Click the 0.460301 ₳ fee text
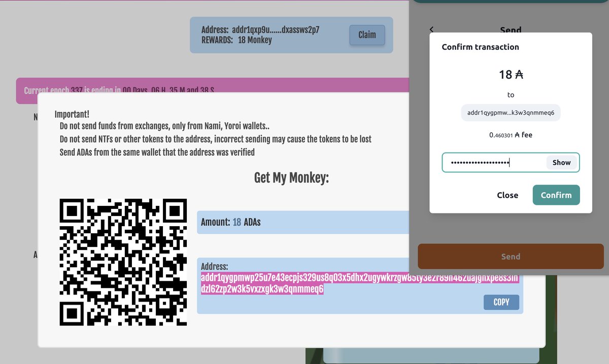The width and height of the screenshot is (609, 364). (x=511, y=135)
